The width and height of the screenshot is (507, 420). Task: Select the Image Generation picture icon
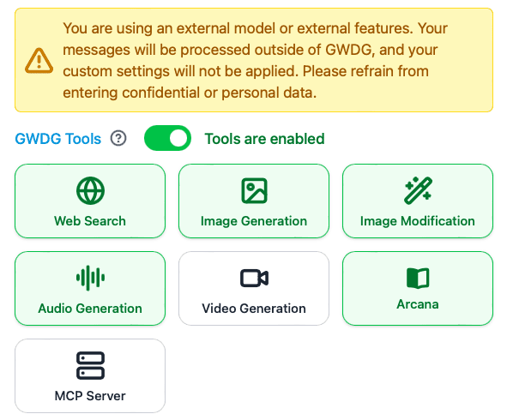(x=254, y=190)
